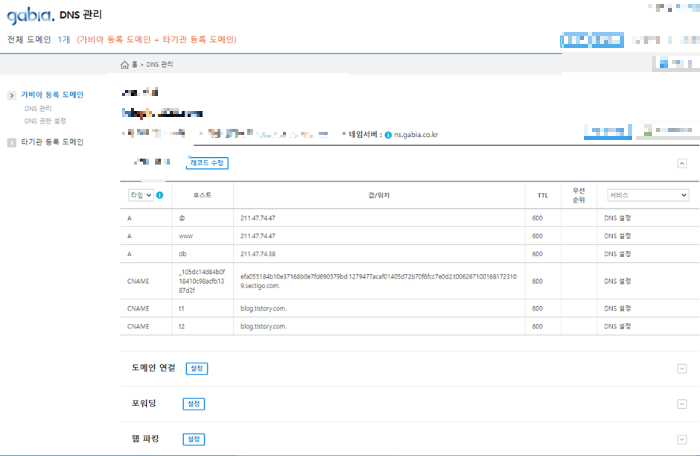Click the 도메인 연결 section title
The image size is (700, 456).
154,368
